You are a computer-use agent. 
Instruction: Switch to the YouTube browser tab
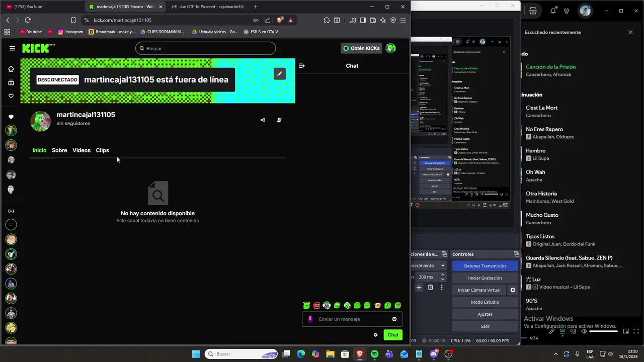click(43, 7)
